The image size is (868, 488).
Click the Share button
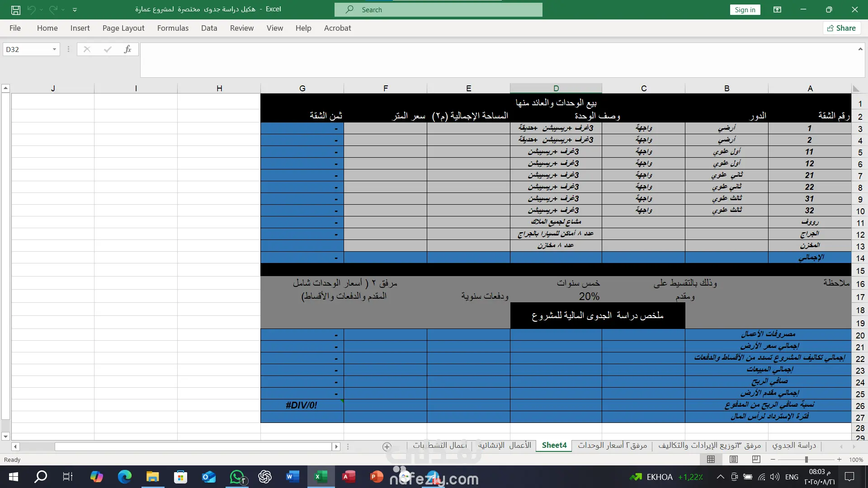coord(841,28)
